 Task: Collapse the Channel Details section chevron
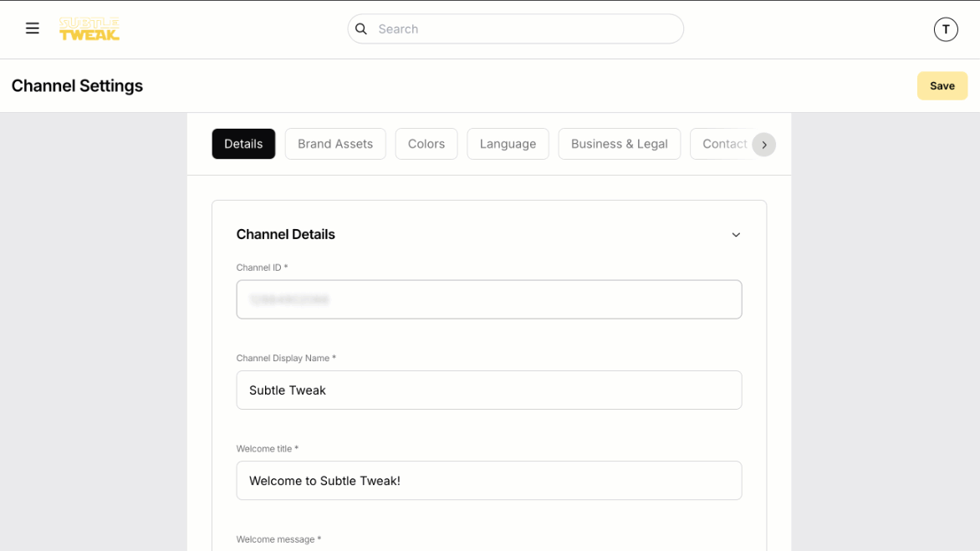(736, 235)
